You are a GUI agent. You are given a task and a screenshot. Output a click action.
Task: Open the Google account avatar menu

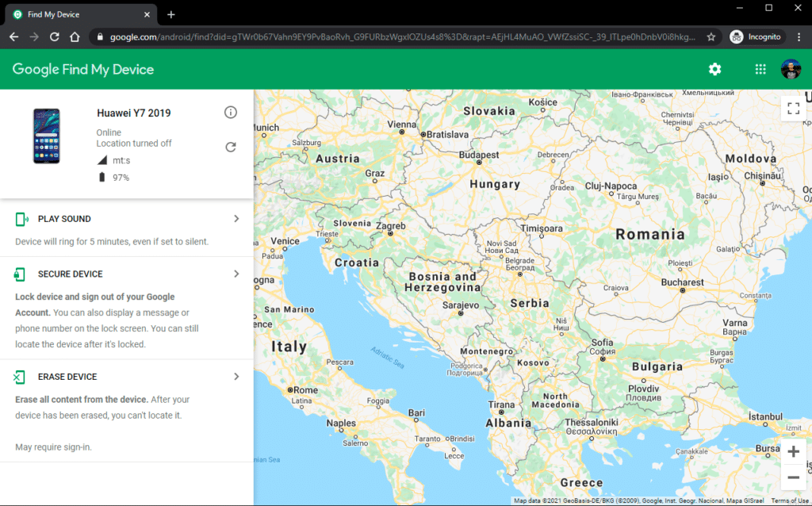point(791,69)
